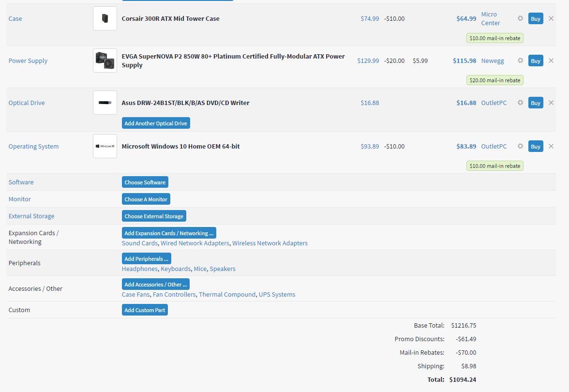Select the $1094.24 total amount

tap(463, 379)
